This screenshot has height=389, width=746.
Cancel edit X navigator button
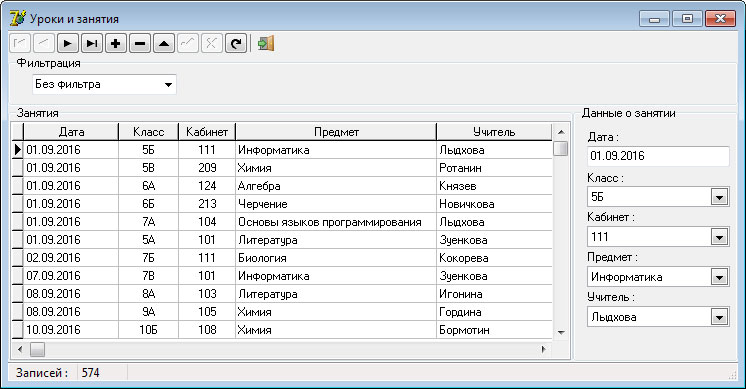coord(212,43)
